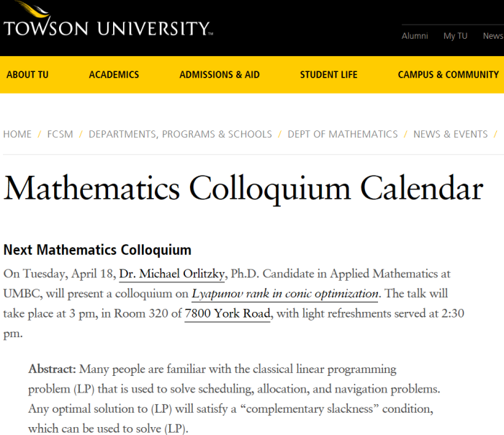The height and width of the screenshot is (435, 504).
Task: Click the Mathematics Colloquium Calendar heading
Action: tap(243, 189)
